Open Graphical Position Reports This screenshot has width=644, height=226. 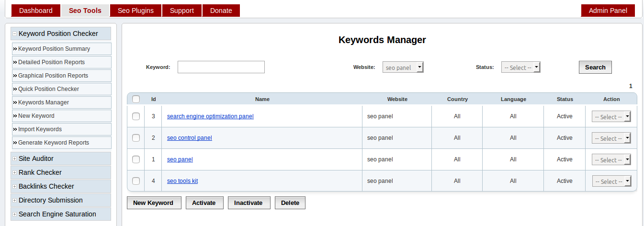coord(62,76)
